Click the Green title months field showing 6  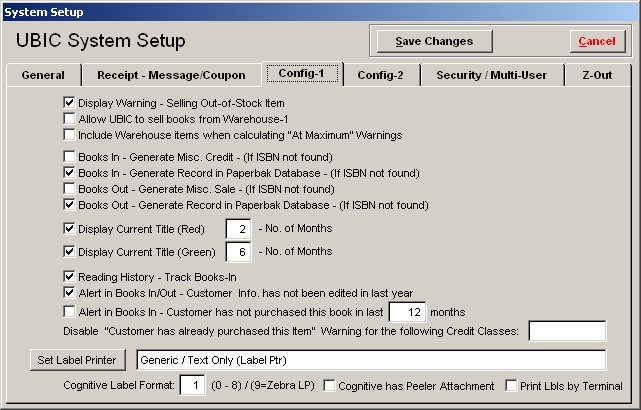coord(238,252)
